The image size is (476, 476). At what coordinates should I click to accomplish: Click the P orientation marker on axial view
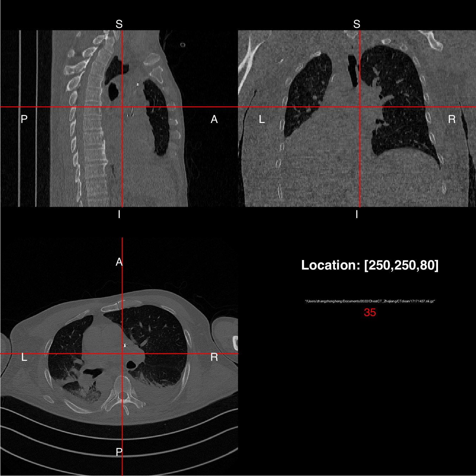pos(119,452)
